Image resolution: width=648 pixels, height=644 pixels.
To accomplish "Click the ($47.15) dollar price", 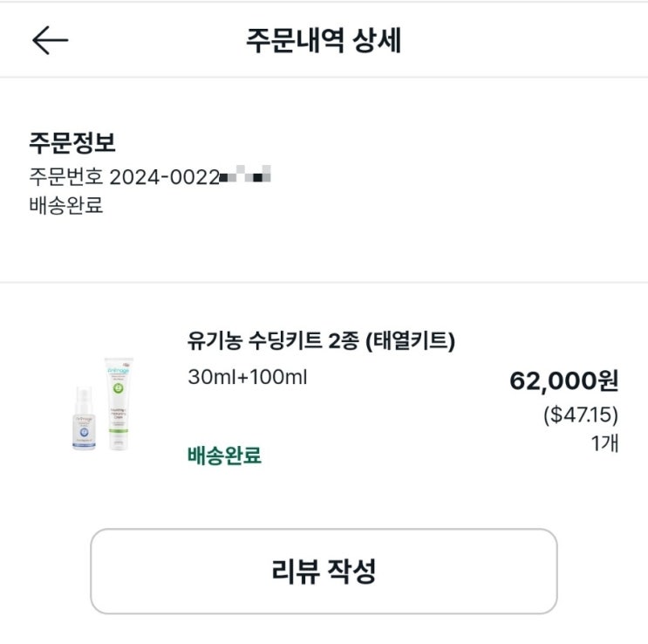I will coord(580,414).
